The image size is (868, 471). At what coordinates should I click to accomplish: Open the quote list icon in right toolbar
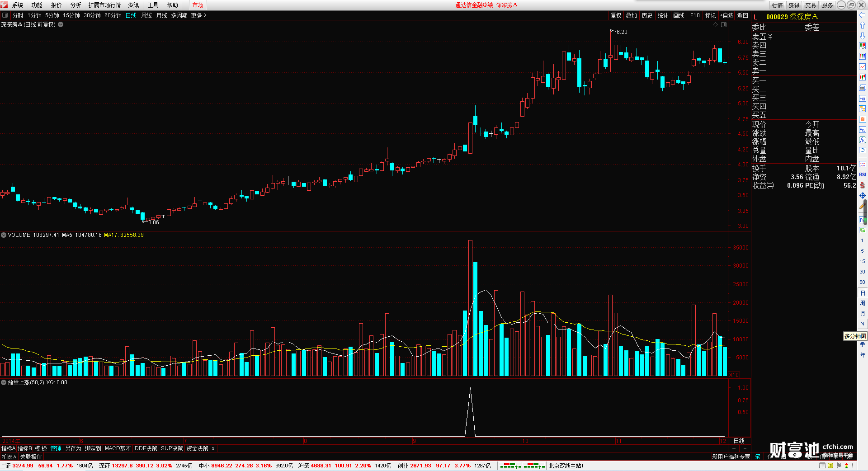862,46
